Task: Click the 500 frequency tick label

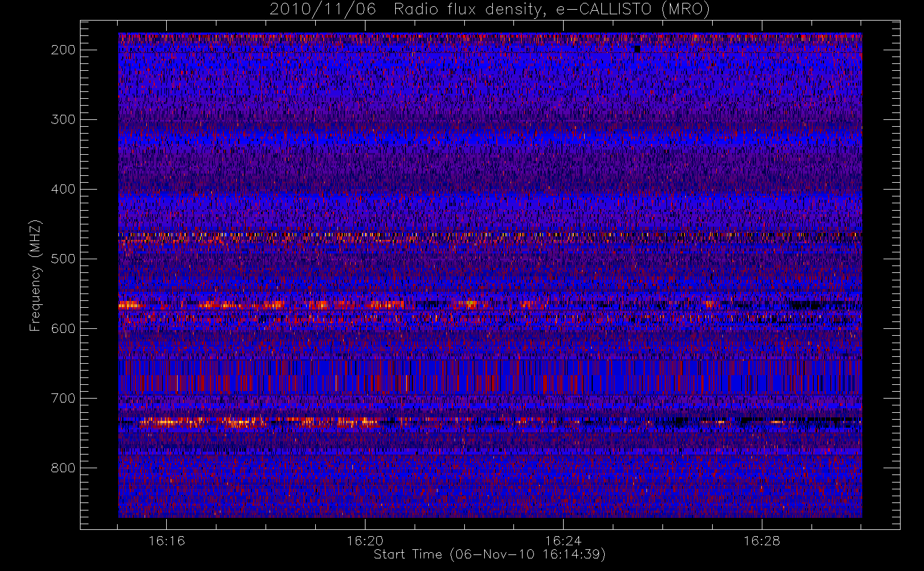Action: pyautogui.click(x=63, y=259)
